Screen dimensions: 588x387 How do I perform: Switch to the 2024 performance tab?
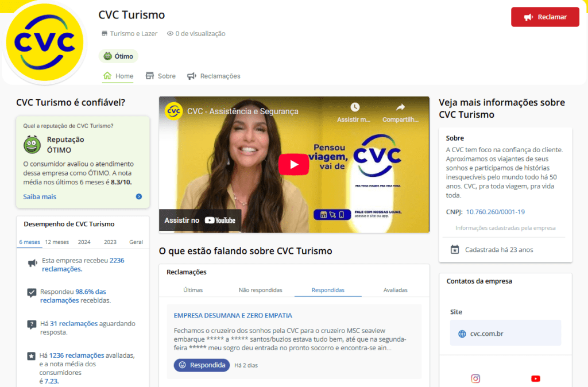[x=84, y=242]
